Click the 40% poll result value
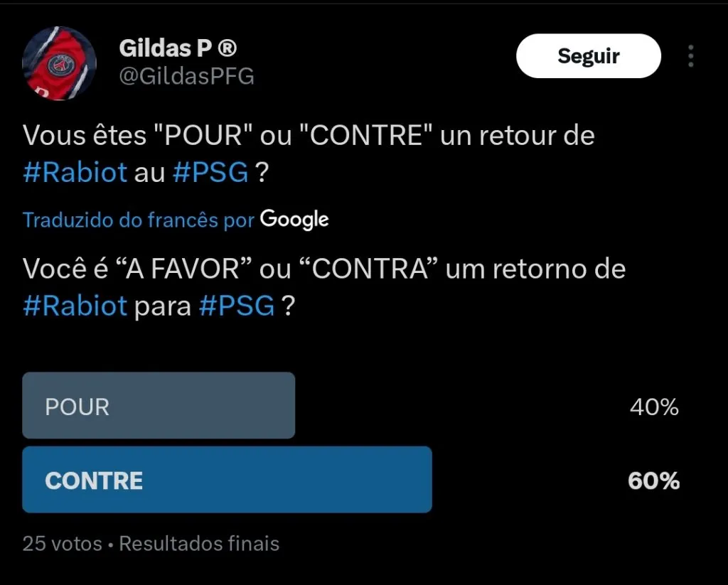The width and height of the screenshot is (728, 585). tap(653, 407)
